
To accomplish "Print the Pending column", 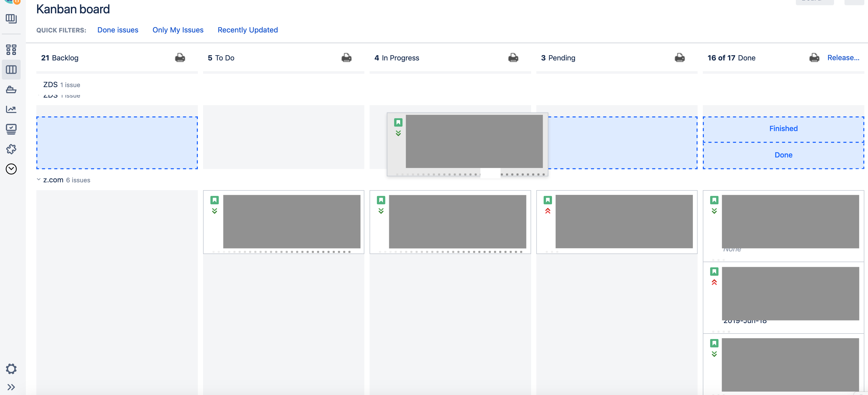I will point(680,58).
